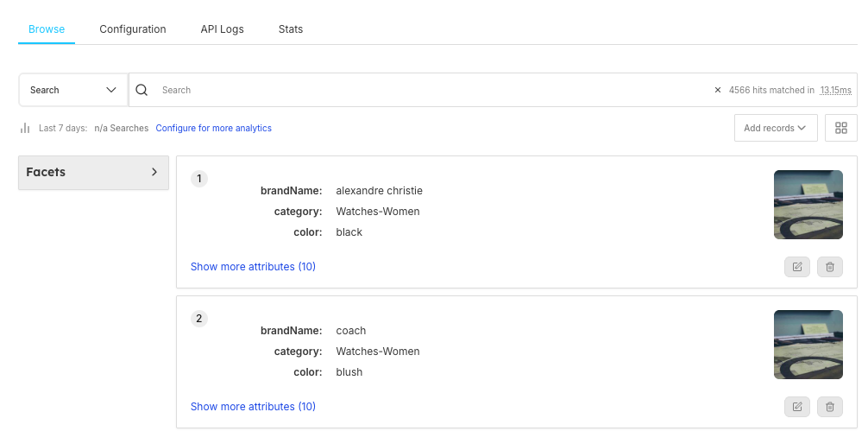This screenshot has width=868, height=431.
Task: Click the analytics bar chart icon
Action: [x=25, y=128]
